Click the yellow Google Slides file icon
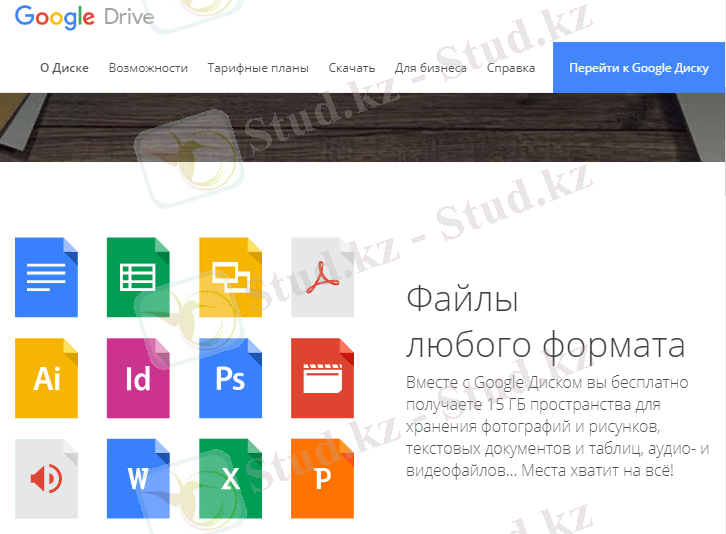The width and height of the screenshot is (726, 534). coord(231,277)
